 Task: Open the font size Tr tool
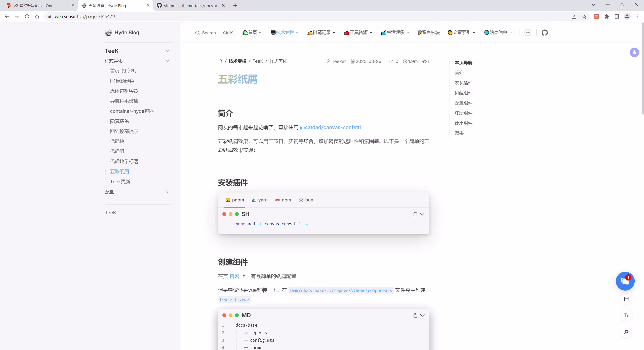[x=626, y=315]
